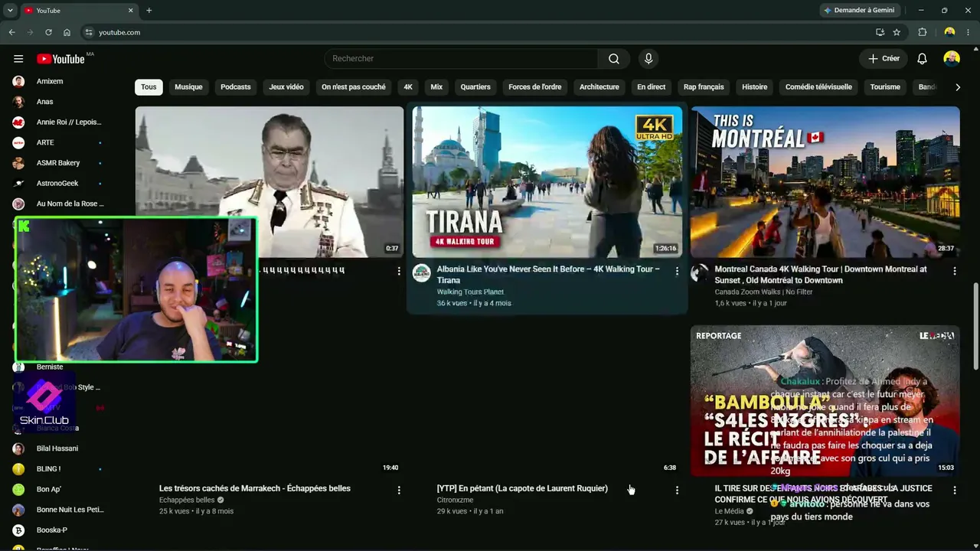980x551 pixels.
Task: Open the notifications bell
Action: [923, 59]
